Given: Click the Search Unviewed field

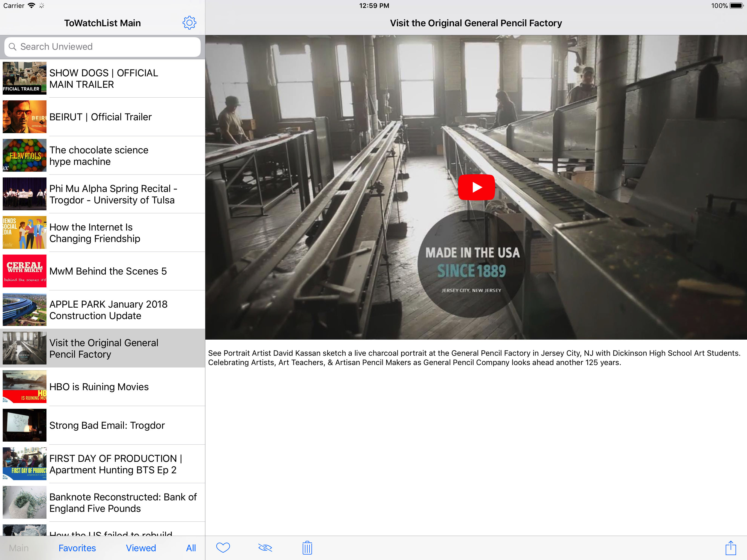Looking at the screenshot, I should 102,46.
